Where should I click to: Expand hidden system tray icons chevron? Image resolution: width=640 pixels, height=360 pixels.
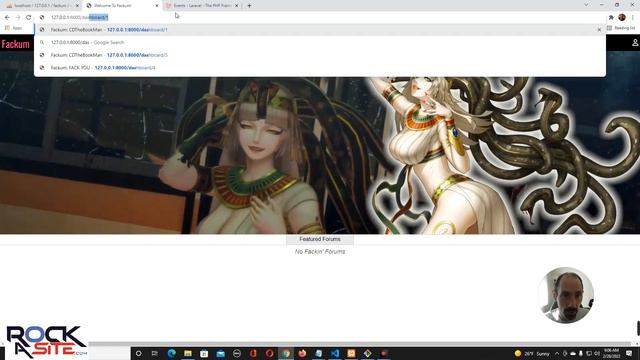coord(557,353)
